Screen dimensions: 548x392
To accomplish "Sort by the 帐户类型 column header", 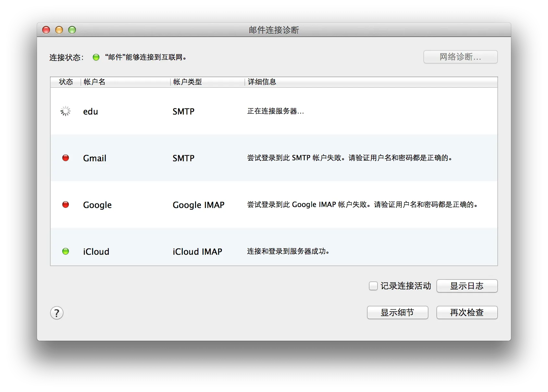I will pos(207,82).
